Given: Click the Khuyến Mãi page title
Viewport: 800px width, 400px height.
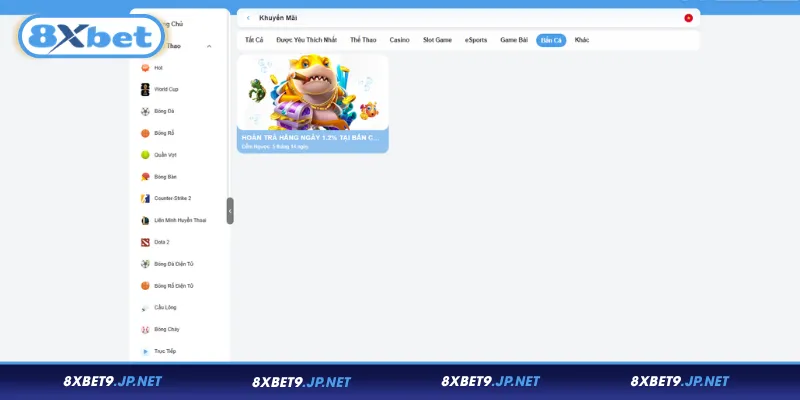Looking at the screenshot, I should 278,18.
